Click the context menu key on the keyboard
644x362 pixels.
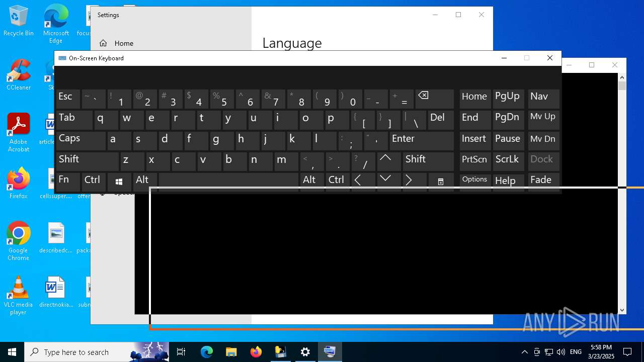(x=441, y=182)
